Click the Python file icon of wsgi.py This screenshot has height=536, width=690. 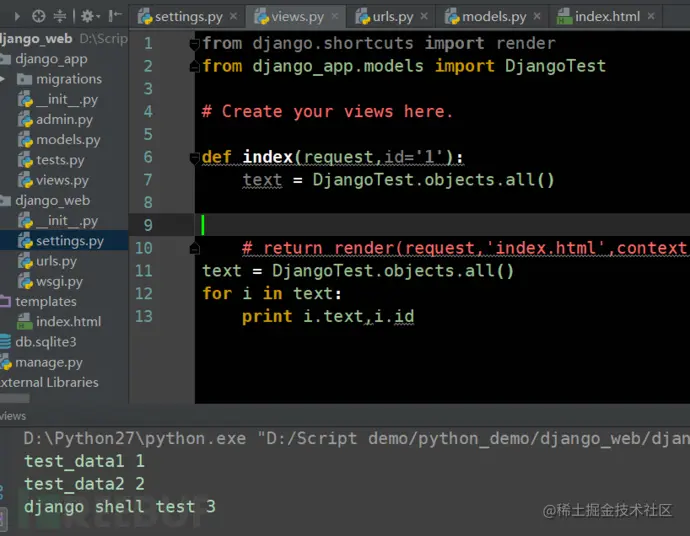pyautogui.click(x=25, y=282)
